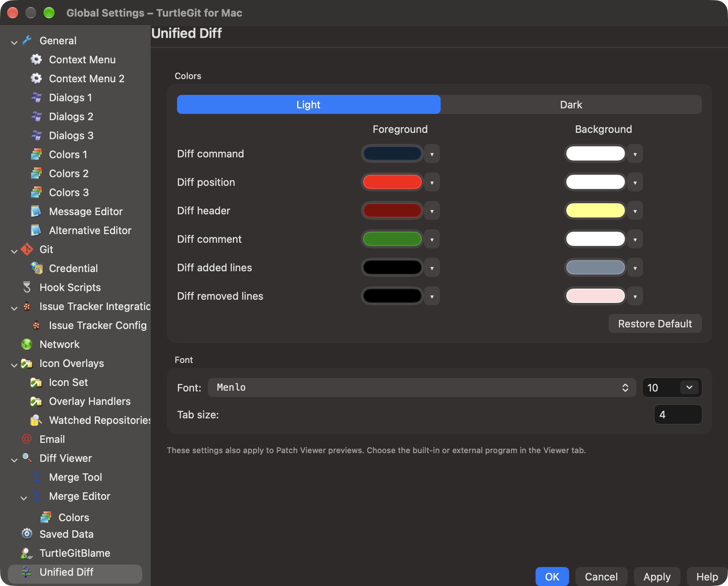This screenshot has width=728, height=586.
Task: Click the Saved Data icon
Action: (27, 534)
